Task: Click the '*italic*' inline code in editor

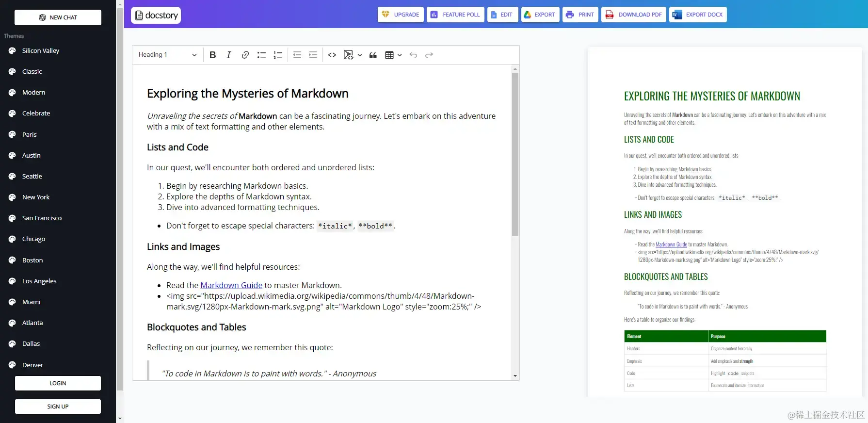Action: click(335, 226)
